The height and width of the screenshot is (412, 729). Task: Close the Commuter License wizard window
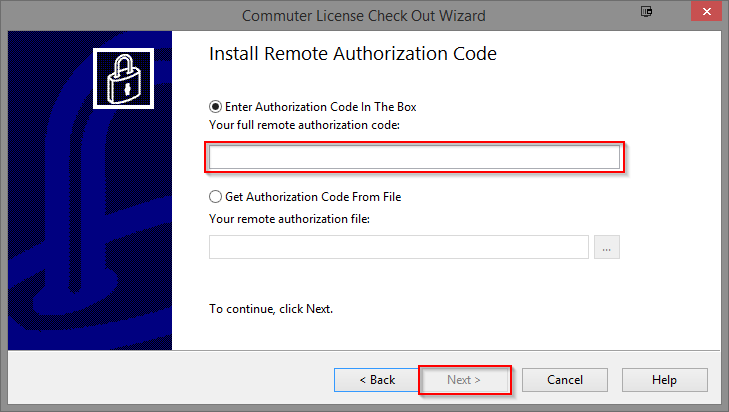706,12
